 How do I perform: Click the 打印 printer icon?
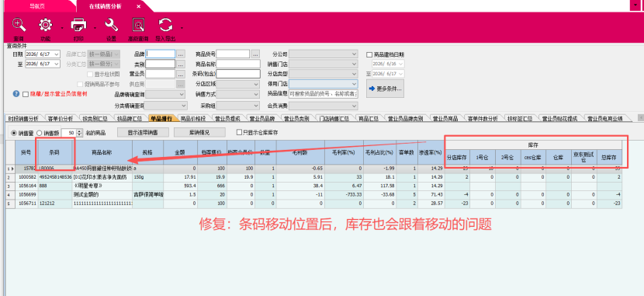coord(78,26)
